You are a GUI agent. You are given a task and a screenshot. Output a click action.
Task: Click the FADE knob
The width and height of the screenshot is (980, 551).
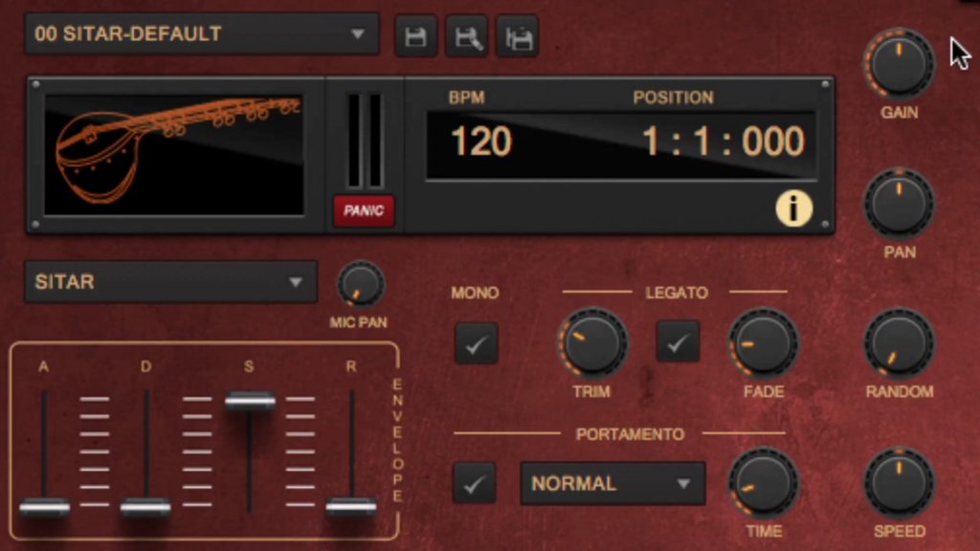[x=763, y=343]
